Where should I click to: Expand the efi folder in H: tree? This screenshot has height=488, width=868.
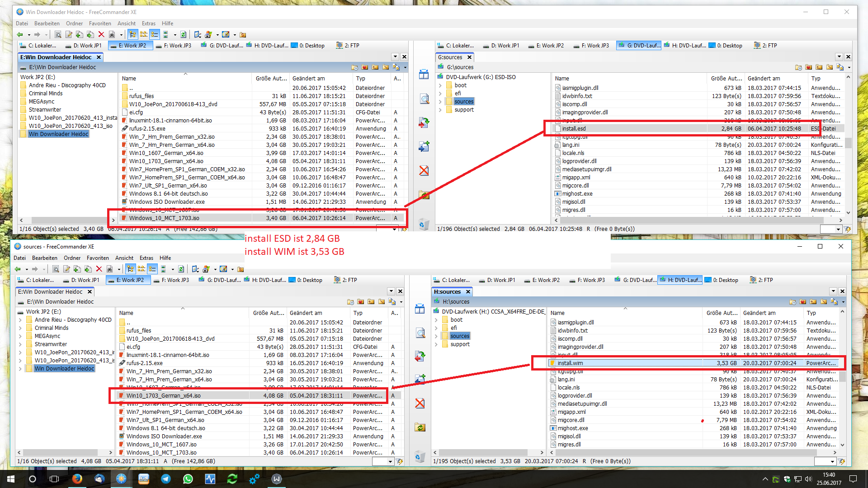coord(436,328)
